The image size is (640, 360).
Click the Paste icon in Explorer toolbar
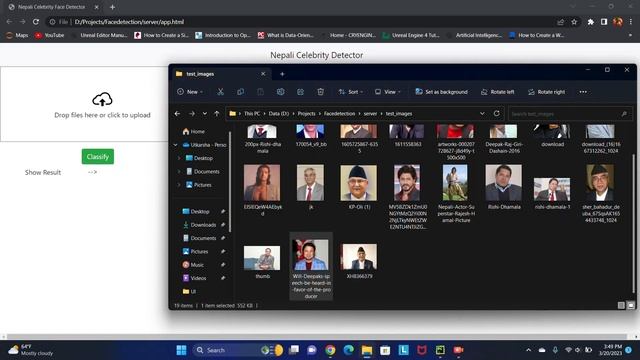click(260, 92)
